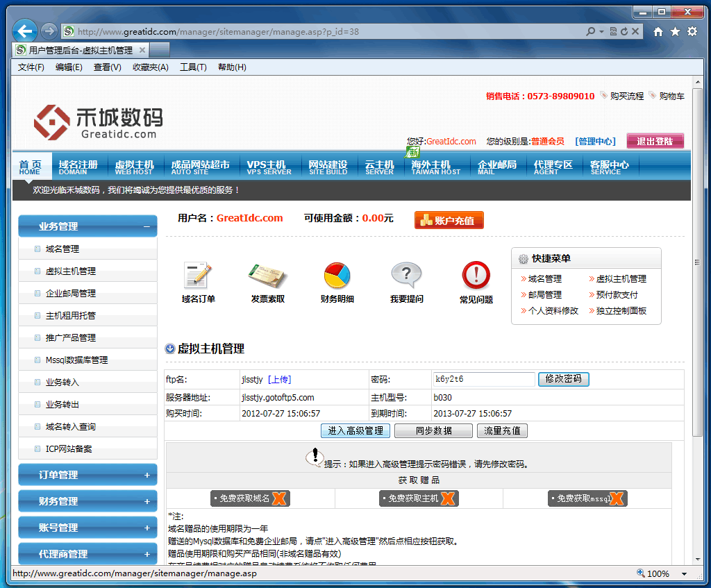Click the 我要提问 question bubble icon
The width and height of the screenshot is (711, 588).
[406, 276]
